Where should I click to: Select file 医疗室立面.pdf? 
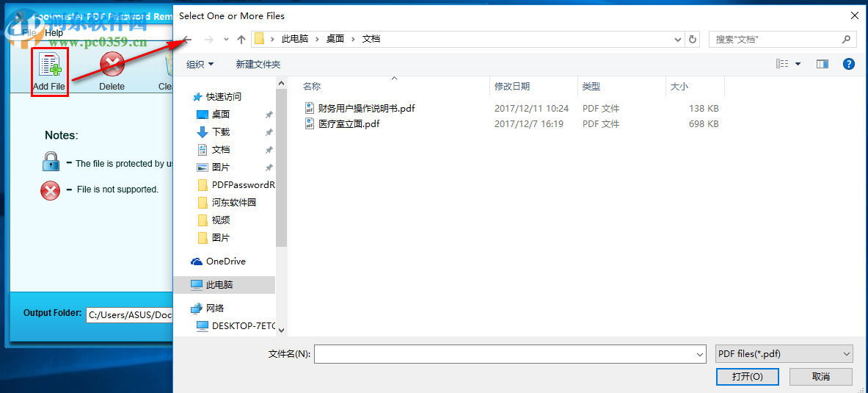coord(349,124)
